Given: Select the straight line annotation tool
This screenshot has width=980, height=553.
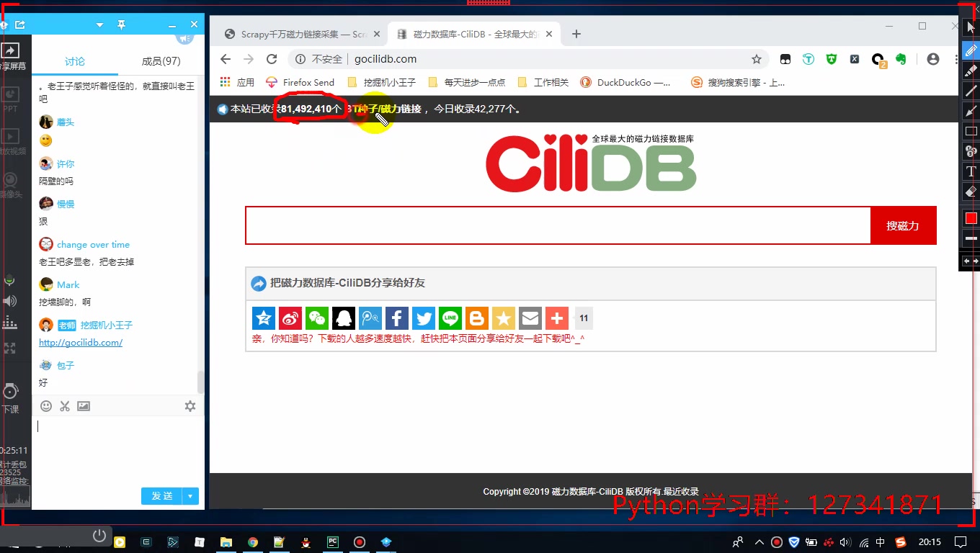Looking at the screenshot, I should click(971, 90).
